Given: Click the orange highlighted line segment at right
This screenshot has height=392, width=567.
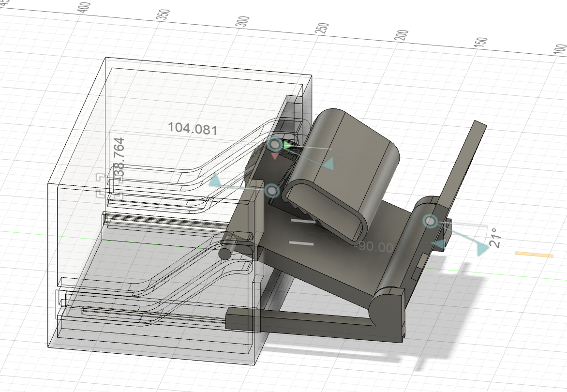Looking at the screenshot, I should tap(534, 254).
